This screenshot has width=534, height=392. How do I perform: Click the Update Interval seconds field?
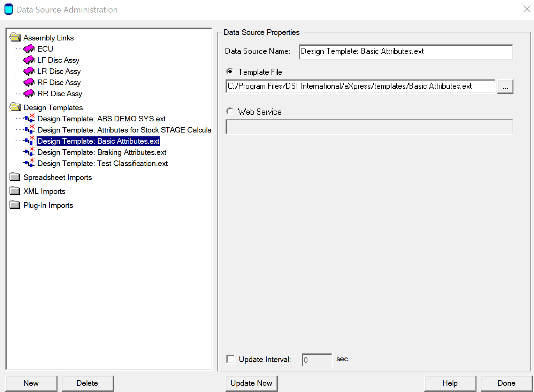(317, 360)
